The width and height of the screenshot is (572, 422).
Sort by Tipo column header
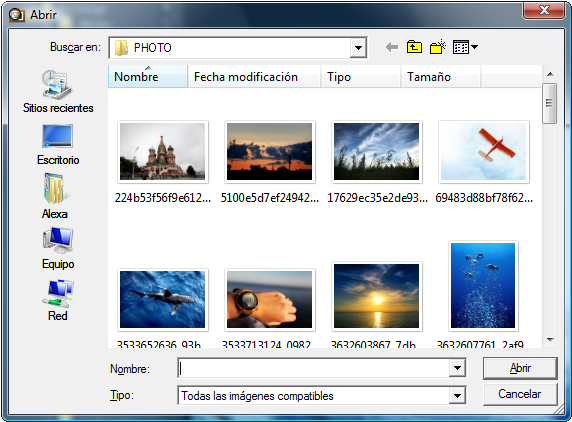(x=361, y=77)
